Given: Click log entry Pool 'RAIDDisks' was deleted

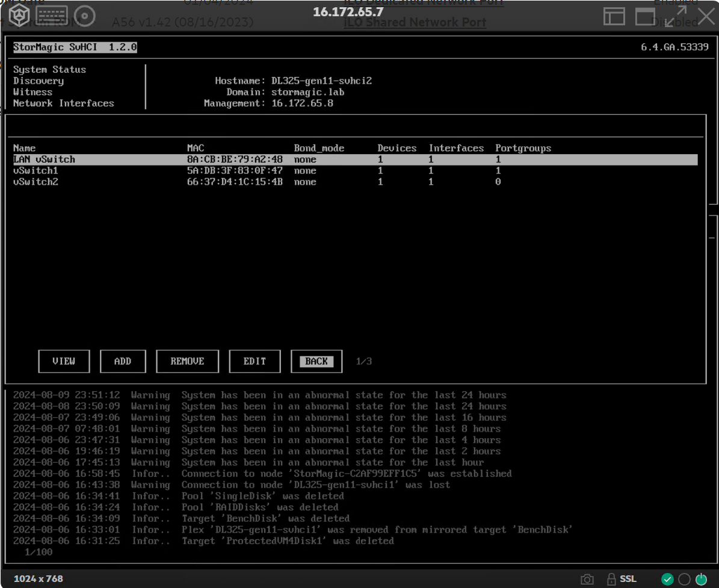Looking at the screenshot, I should (x=176, y=507).
